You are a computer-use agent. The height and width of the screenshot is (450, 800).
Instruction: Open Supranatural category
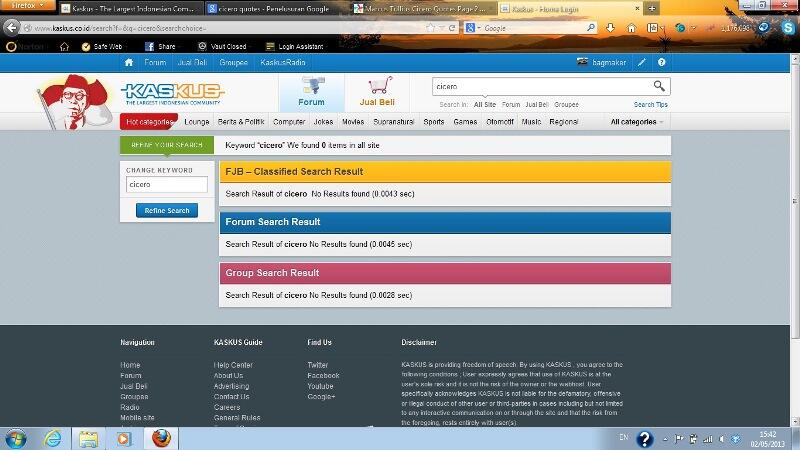pyautogui.click(x=393, y=122)
